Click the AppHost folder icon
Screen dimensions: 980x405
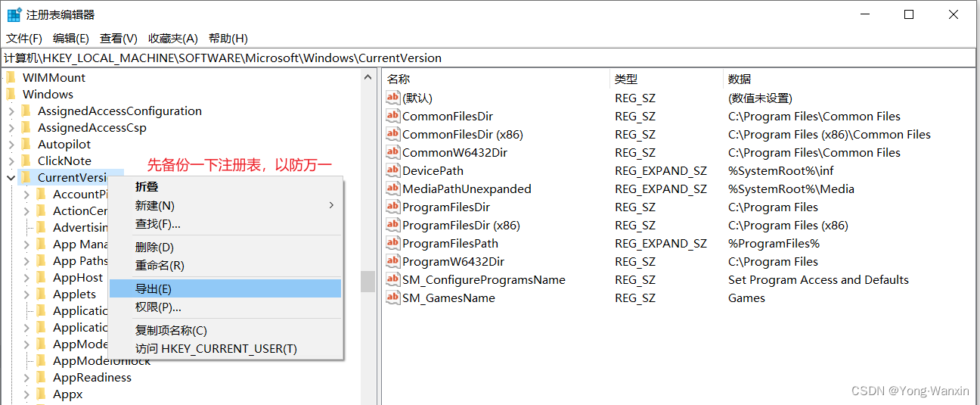pyautogui.click(x=42, y=277)
